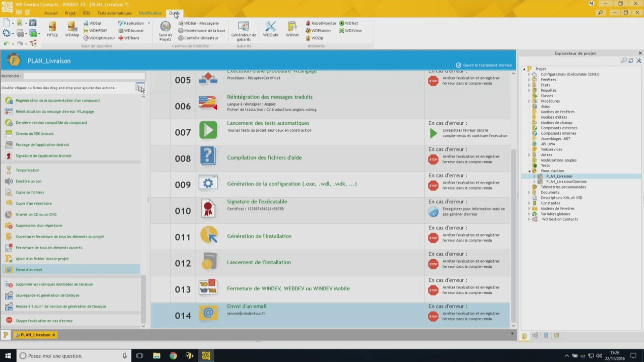Open the Réplication dropdown arrow
644x362 pixels.
coord(149,23)
